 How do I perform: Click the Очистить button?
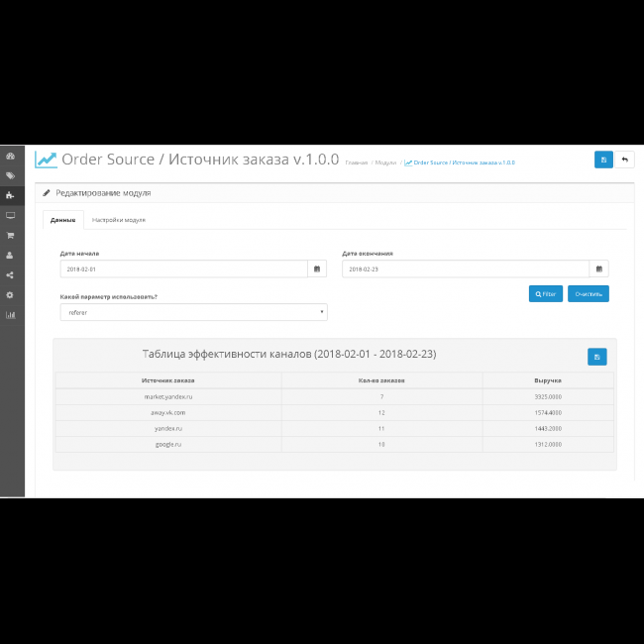(589, 293)
